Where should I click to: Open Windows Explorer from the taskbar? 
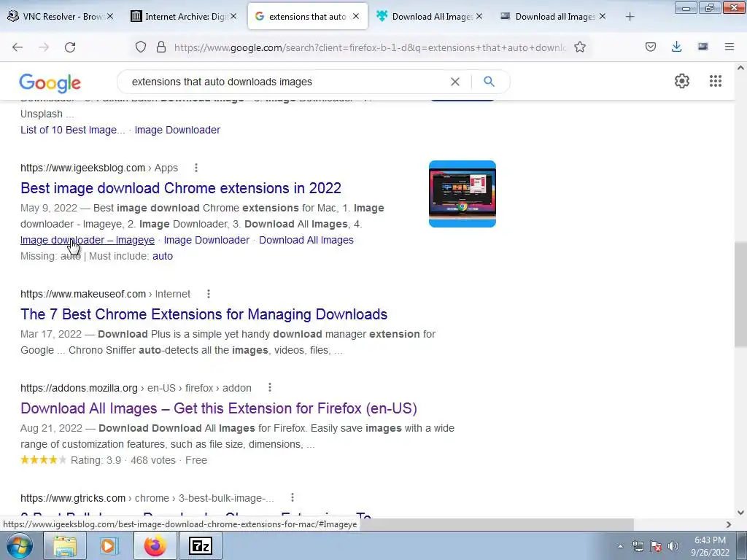[x=65, y=545]
